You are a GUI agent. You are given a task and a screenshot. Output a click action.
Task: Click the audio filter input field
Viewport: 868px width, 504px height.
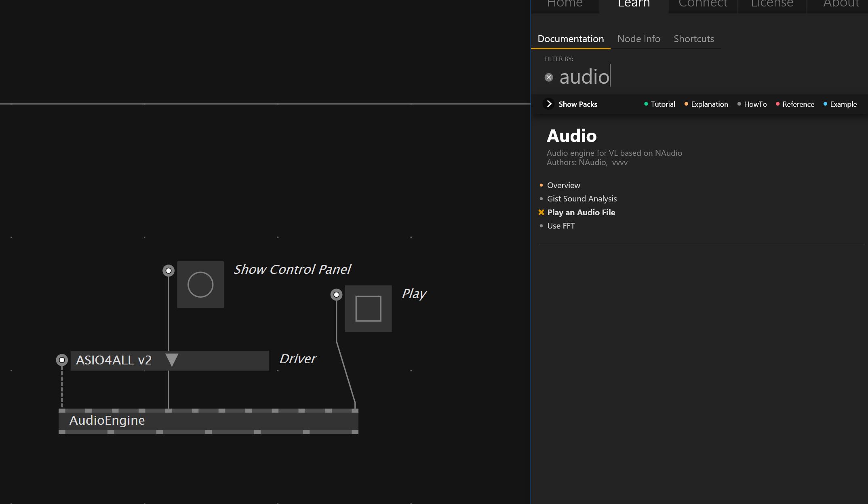687,77
